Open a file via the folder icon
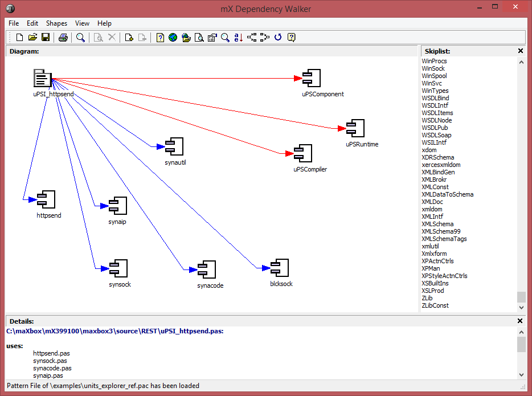The image size is (532, 396). [x=32, y=38]
